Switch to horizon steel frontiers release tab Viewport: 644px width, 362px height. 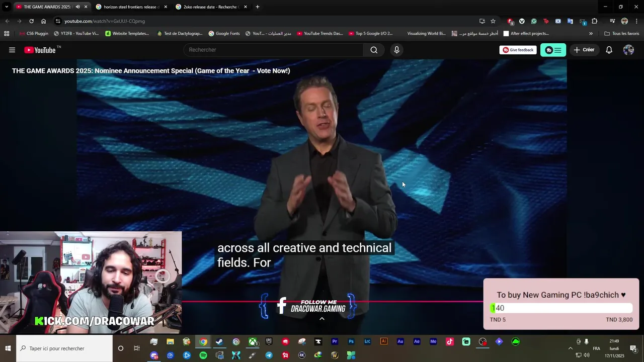point(131,7)
